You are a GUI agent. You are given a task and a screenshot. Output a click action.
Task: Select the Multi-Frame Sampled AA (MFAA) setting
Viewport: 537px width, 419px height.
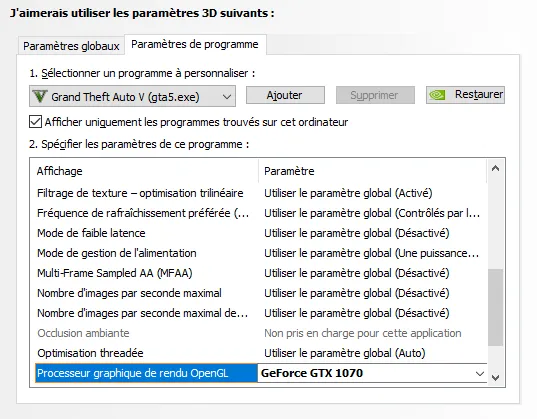261,273
